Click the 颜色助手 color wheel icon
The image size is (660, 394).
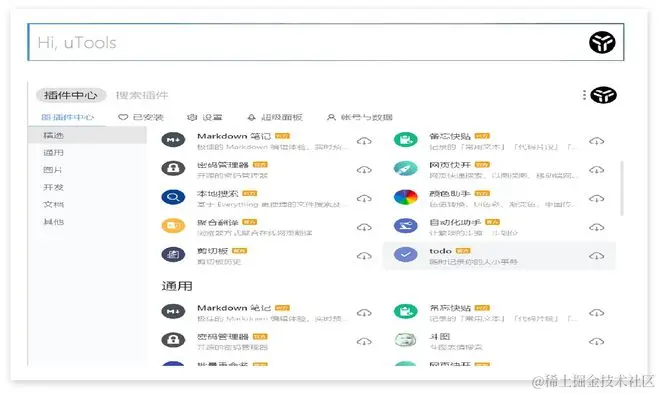pyautogui.click(x=406, y=197)
